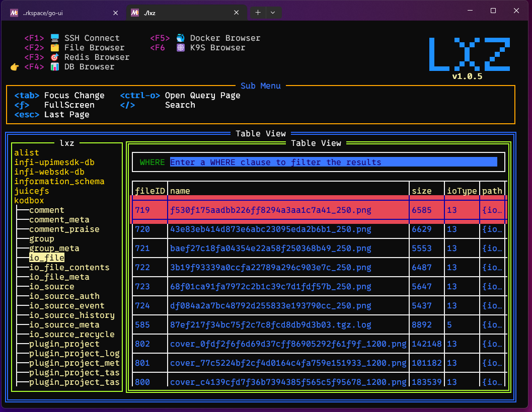Click the pointing hand indicator beside F4

(14, 67)
